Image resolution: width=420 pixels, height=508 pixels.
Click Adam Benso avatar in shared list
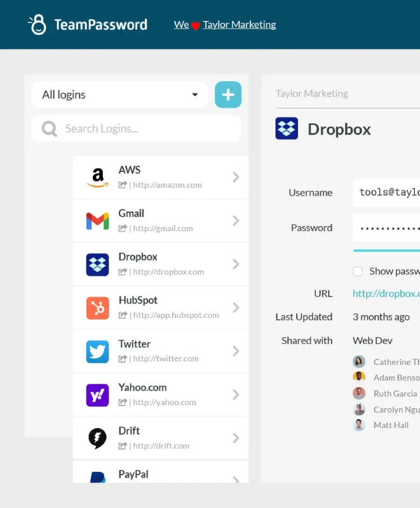[359, 377]
